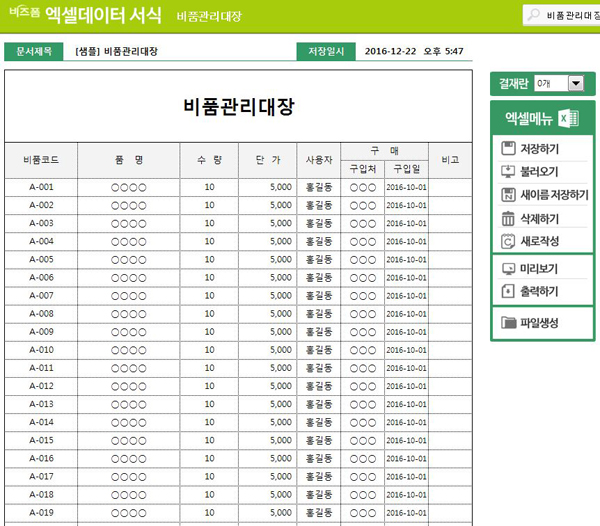Select cell A-019
Screen dimensions: 600x526
click(x=41, y=513)
